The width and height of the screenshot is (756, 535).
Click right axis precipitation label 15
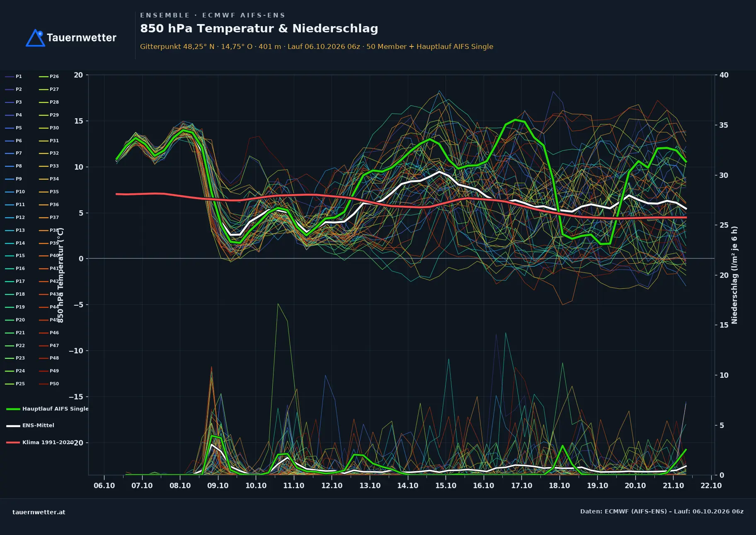point(724,325)
